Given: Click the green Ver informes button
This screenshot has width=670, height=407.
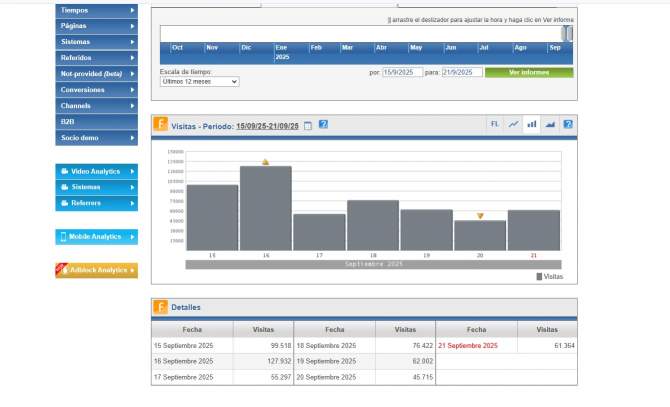Looking at the screenshot, I should click(529, 72).
